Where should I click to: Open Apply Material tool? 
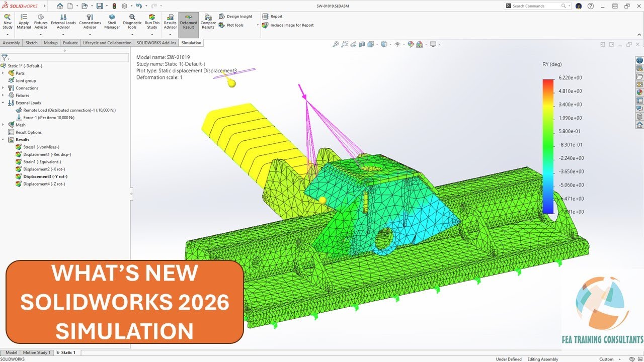pyautogui.click(x=24, y=22)
